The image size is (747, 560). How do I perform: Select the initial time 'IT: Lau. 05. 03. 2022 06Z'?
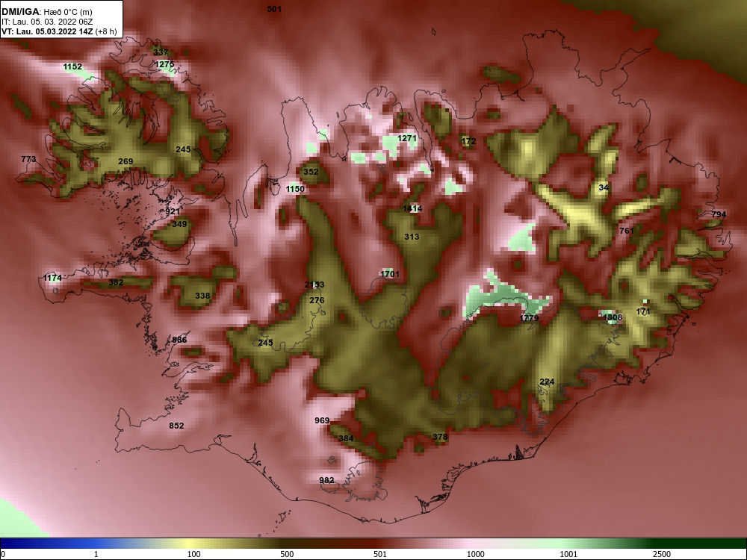click(x=47, y=22)
